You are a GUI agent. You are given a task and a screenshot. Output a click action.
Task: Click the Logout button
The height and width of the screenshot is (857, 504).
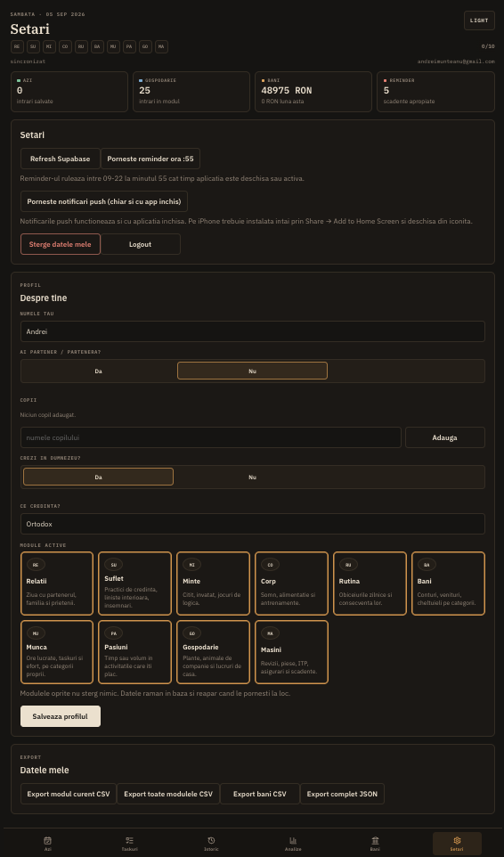[141, 244]
